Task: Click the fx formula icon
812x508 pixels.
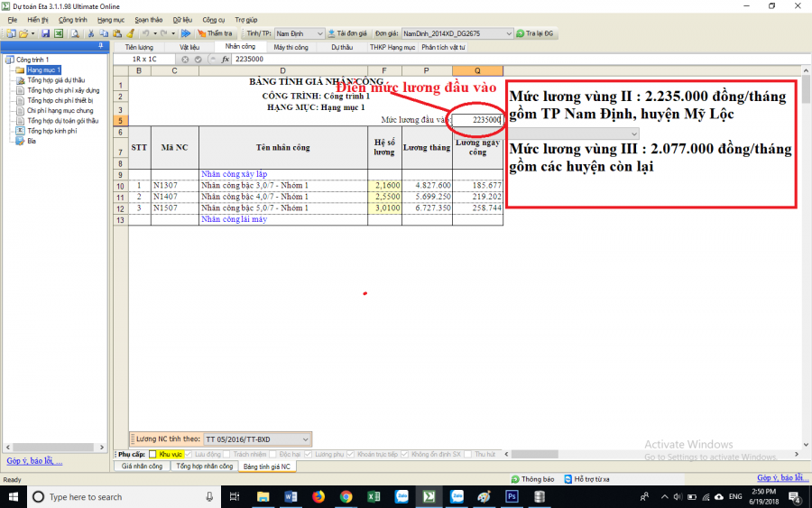Action: pyautogui.click(x=226, y=59)
